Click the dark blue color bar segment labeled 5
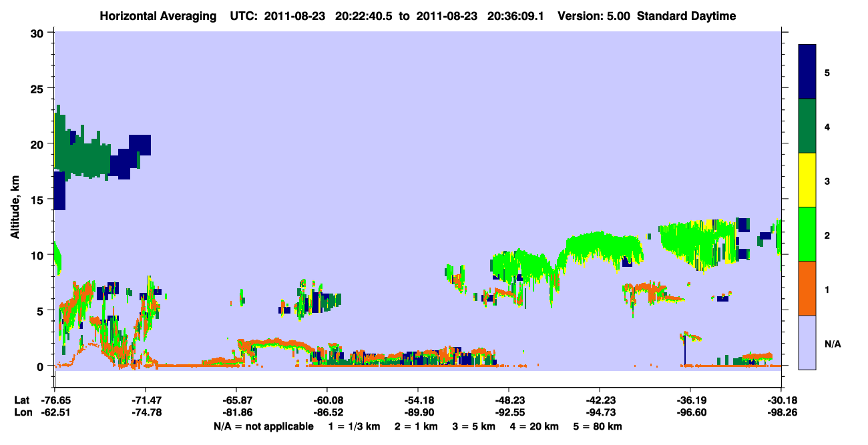Viewport: 868px width, 445px height. (x=807, y=72)
